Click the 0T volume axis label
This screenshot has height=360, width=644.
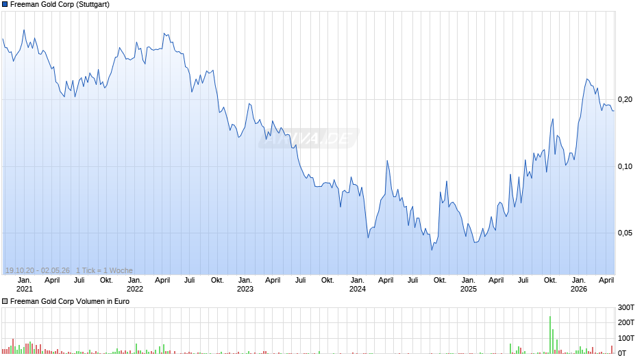coord(622,353)
